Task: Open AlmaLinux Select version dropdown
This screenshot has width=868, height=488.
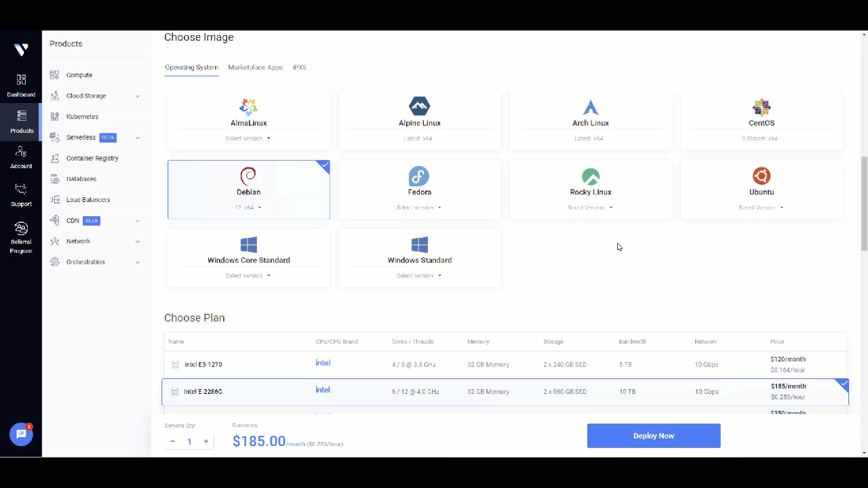Action: coord(248,138)
